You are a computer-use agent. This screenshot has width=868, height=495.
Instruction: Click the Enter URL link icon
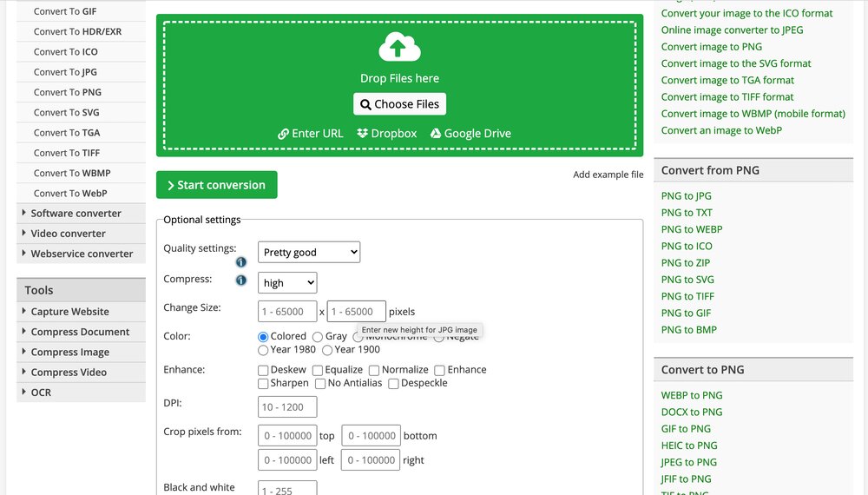point(283,134)
